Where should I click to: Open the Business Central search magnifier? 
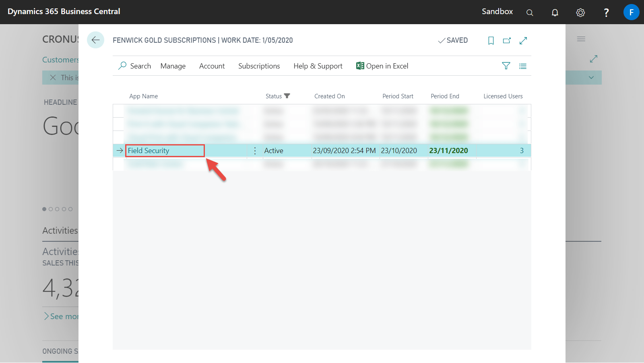[530, 12]
